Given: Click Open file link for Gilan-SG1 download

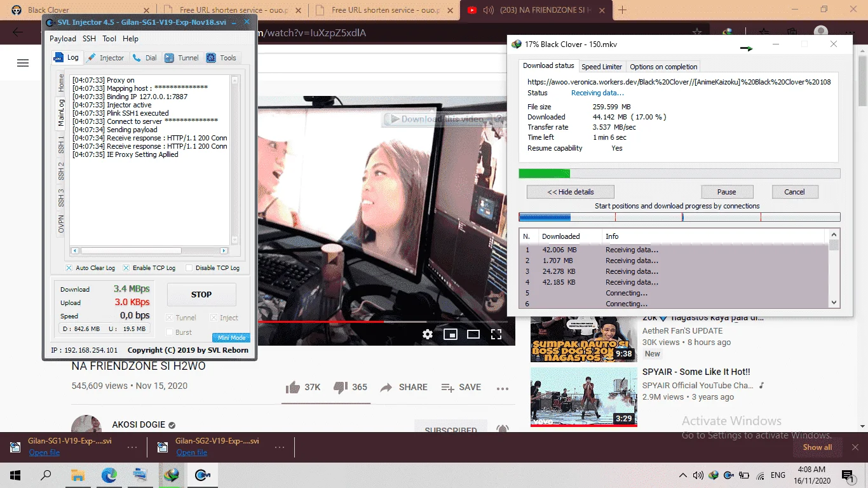Looking at the screenshot, I should [44, 453].
